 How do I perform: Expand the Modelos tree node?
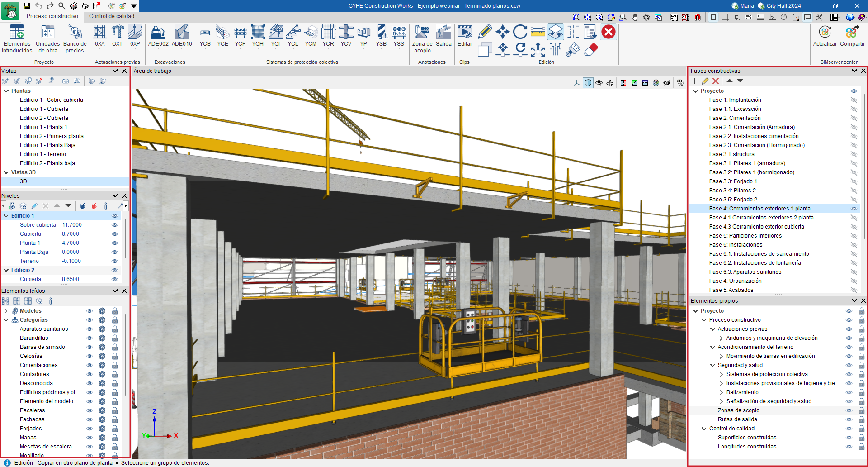click(6, 311)
